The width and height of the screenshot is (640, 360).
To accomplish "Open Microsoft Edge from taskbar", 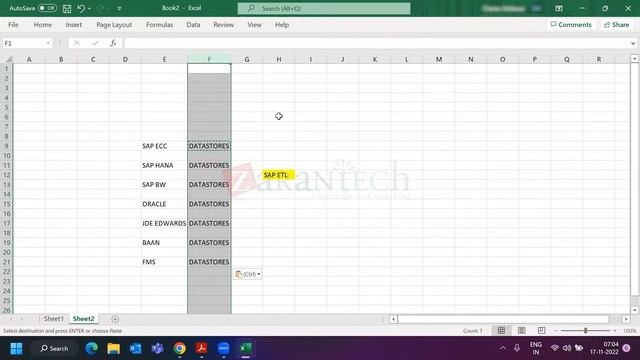I will pos(91,349).
